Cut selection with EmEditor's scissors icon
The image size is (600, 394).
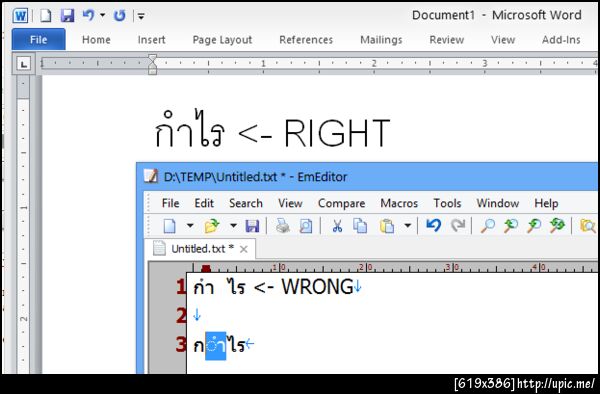(x=337, y=226)
